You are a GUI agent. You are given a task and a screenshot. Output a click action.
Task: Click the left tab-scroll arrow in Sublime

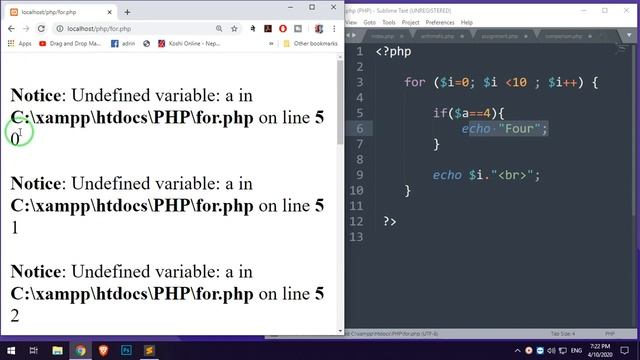(348, 36)
